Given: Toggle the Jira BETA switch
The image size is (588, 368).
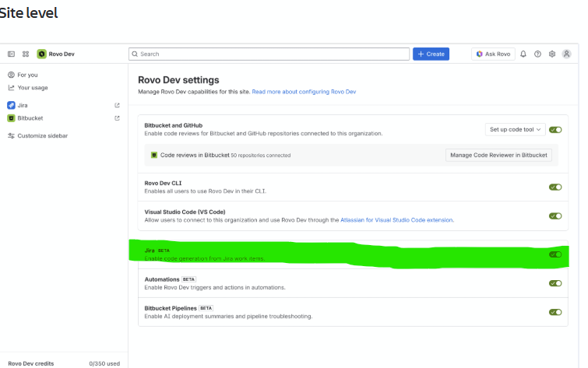Looking at the screenshot, I should 555,254.
